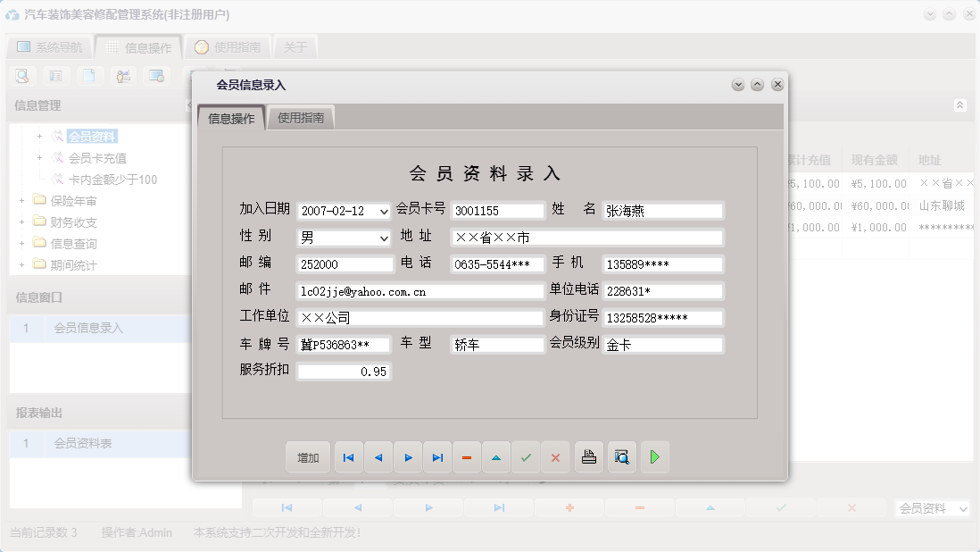This screenshot has width=980, height=552.
Task: Cancel editing with the red X icon
Action: 555,457
